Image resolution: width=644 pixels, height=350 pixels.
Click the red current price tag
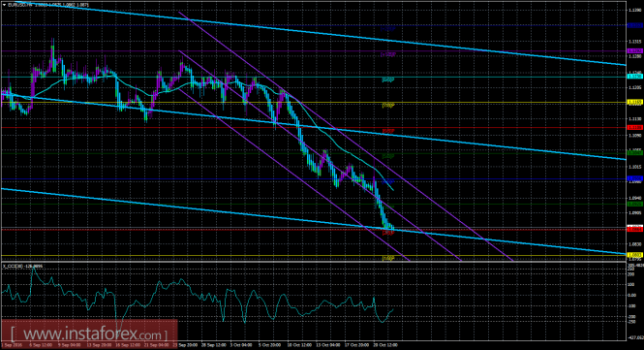(x=635, y=229)
